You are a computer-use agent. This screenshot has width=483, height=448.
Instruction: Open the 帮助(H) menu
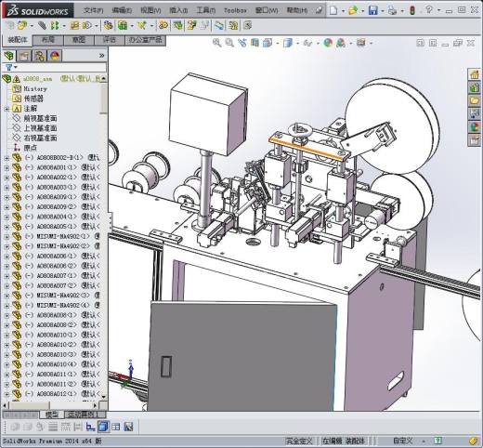click(x=296, y=10)
